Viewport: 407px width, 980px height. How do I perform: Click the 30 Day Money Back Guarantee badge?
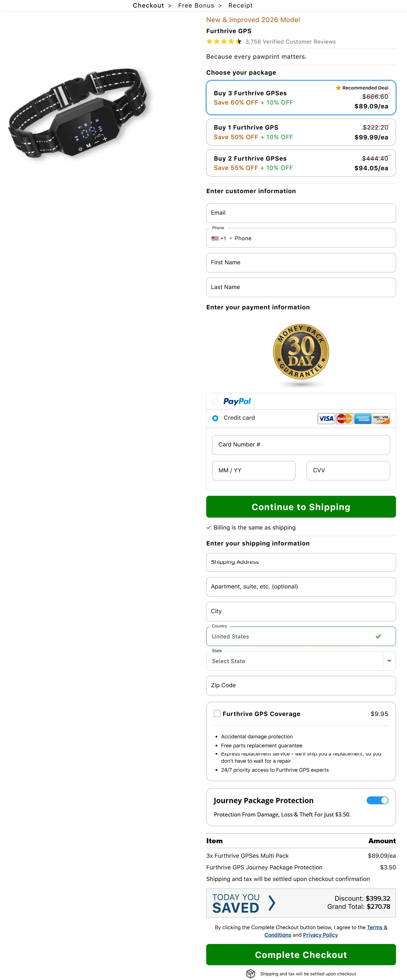[x=301, y=353]
